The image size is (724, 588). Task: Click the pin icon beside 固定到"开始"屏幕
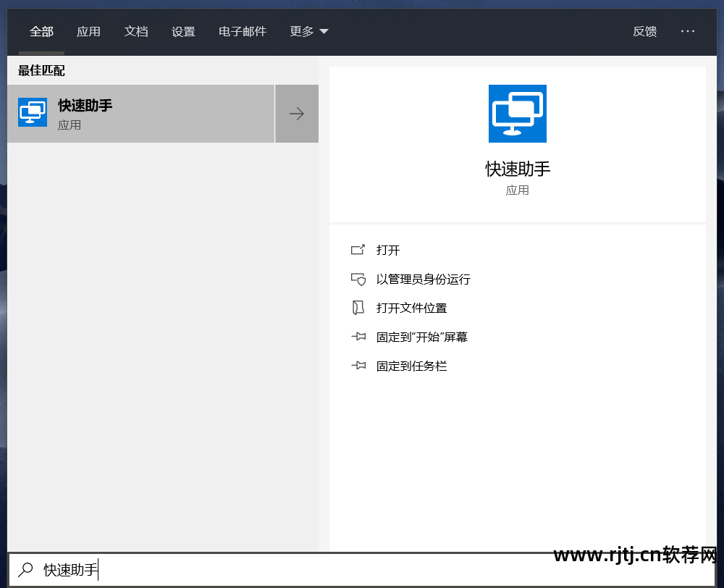click(358, 337)
